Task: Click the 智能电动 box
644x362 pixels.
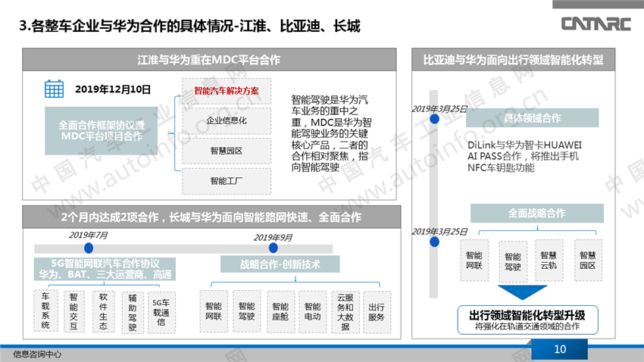Action: 313,312
